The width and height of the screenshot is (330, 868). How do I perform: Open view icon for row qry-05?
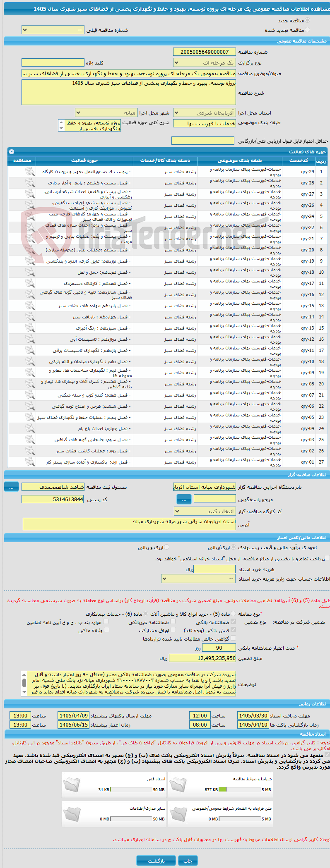click(30, 417)
